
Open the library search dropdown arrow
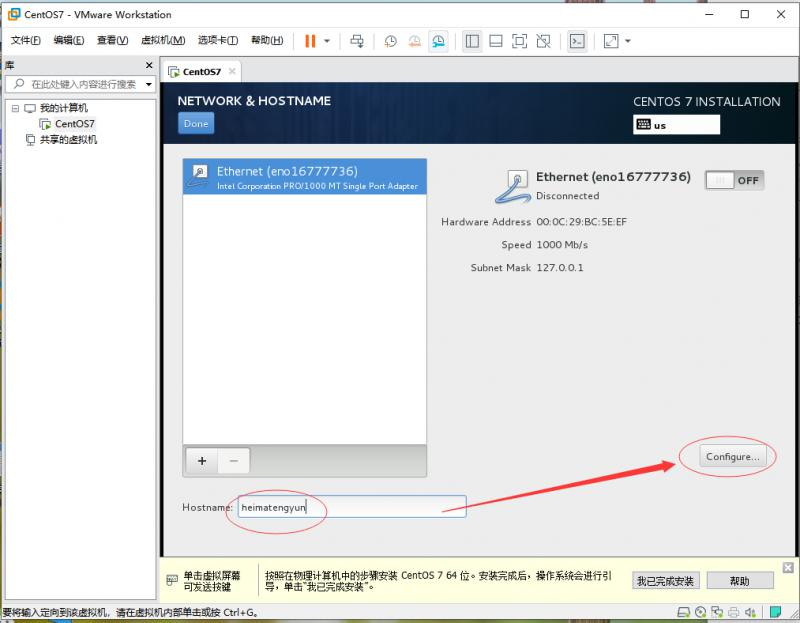point(149,84)
